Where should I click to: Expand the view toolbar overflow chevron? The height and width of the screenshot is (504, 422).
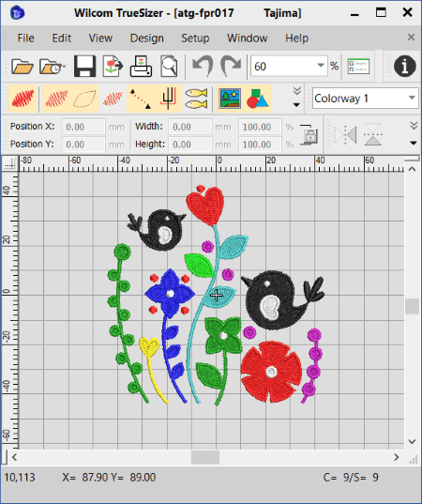pyautogui.click(x=297, y=97)
